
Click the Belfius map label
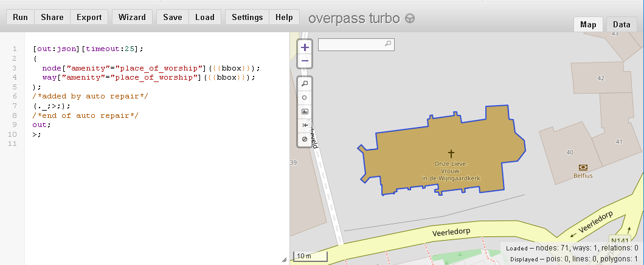[583, 176]
